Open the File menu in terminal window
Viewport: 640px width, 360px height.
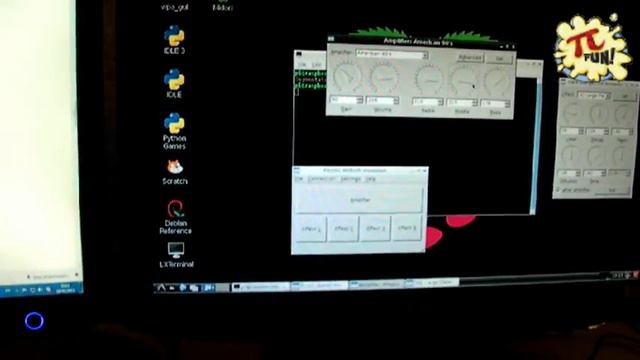tap(302, 65)
